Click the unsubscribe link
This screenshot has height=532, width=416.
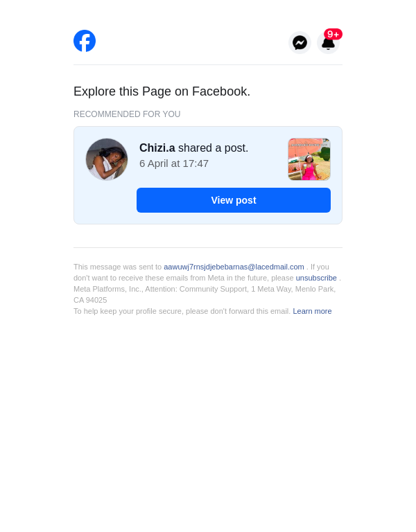[x=316, y=278]
